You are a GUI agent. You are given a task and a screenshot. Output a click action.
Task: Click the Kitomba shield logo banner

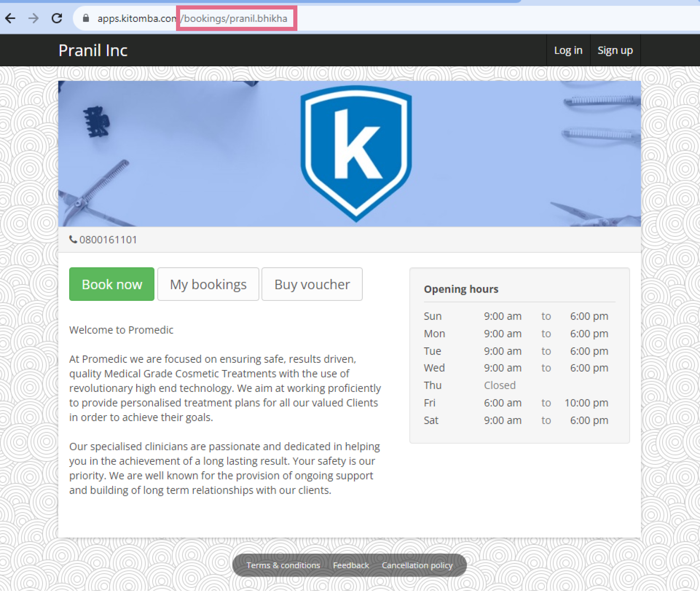356,154
